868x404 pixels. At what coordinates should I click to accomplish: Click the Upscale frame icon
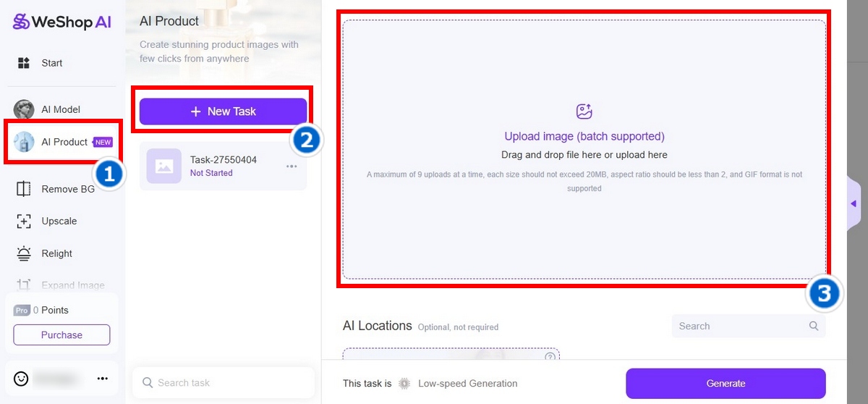point(24,221)
